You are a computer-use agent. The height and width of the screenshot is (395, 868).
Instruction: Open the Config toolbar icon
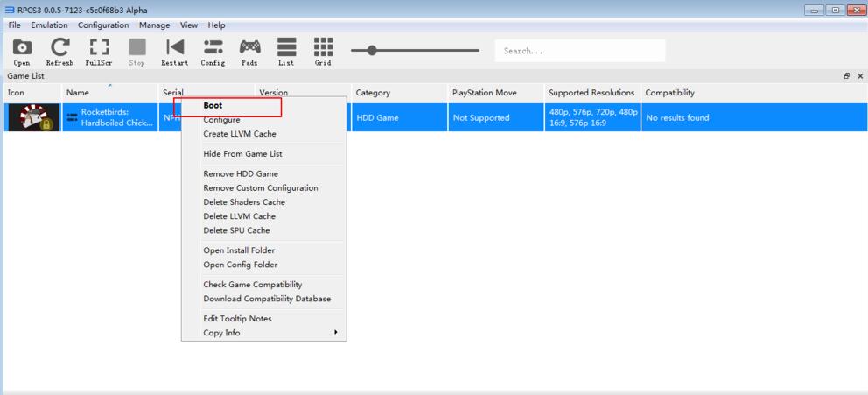[x=213, y=52]
